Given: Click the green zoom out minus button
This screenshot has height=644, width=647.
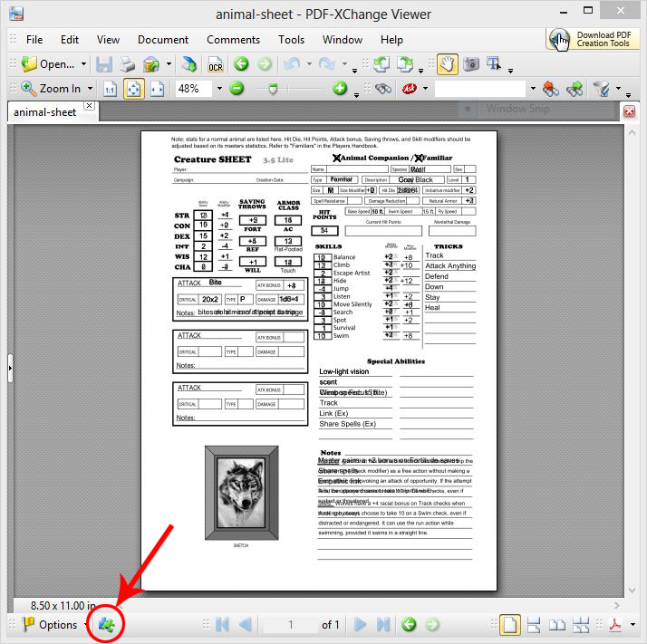Looking at the screenshot, I should pyautogui.click(x=237, y=89).
